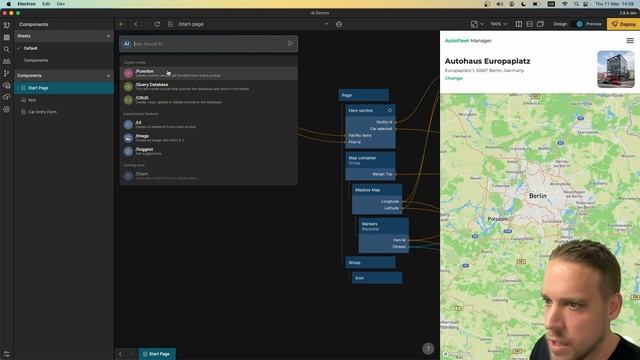Click the lock icon right of URL bar
The image size is (640, 360).
(x=339, y=24)
